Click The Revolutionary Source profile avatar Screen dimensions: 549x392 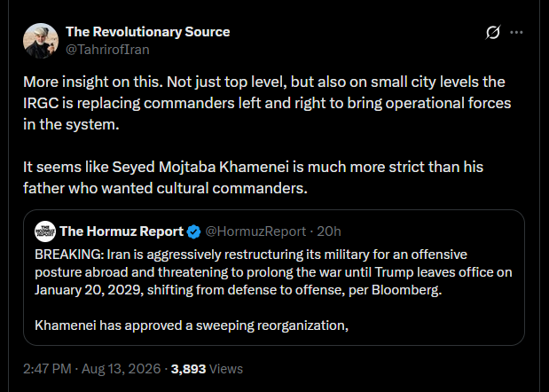[x=41, y=41]
